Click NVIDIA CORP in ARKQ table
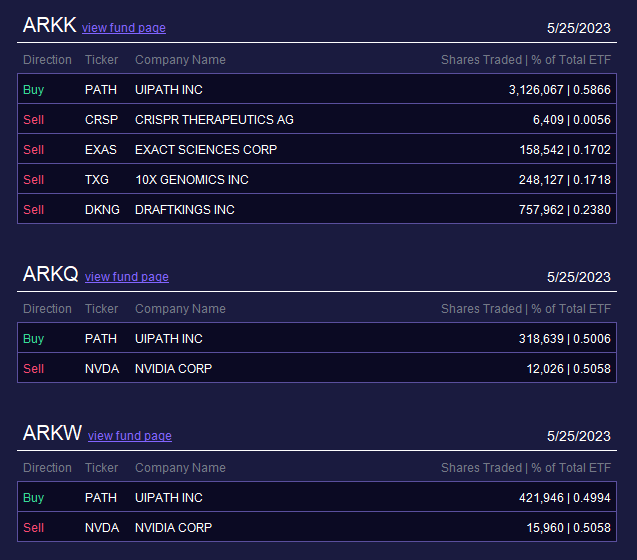The height and width of the screenshot is (560, 637). point(173,369)
